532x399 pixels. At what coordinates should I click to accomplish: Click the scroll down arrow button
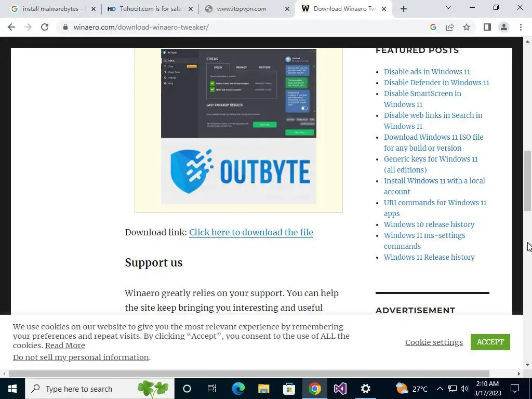[528, 365]
